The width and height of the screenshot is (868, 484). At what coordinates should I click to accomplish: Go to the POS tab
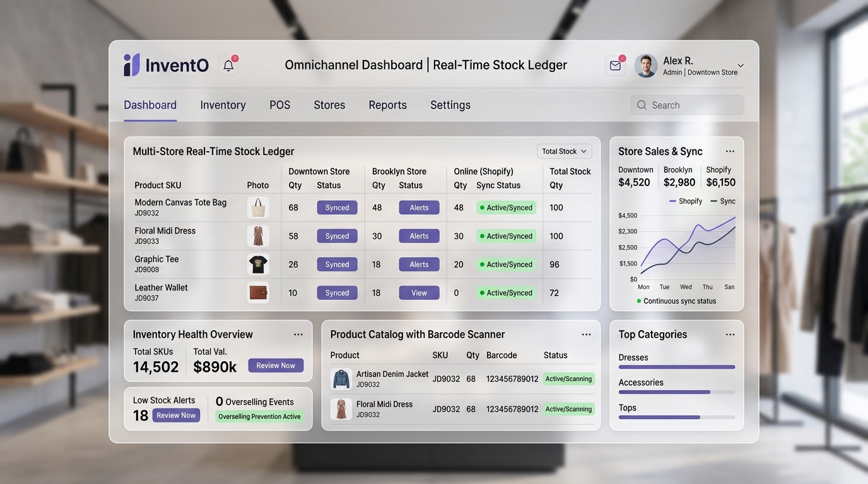[280, 105]
